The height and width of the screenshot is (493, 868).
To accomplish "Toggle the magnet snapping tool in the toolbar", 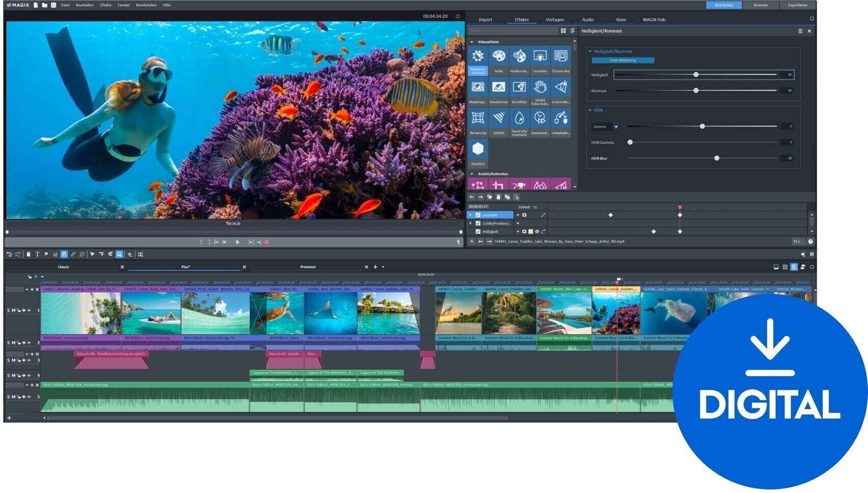I will (x=64, y=253).
